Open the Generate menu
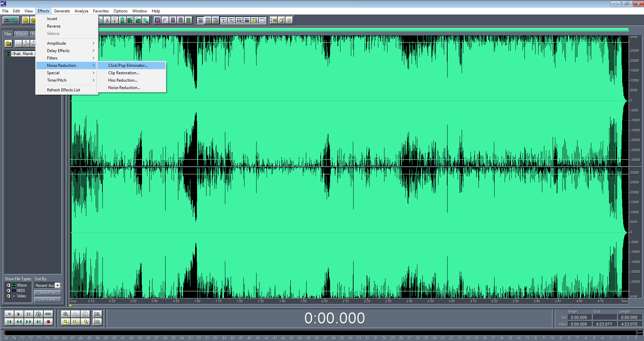The height and width of the screenshot is (341, 644). (x=62, y=11)
